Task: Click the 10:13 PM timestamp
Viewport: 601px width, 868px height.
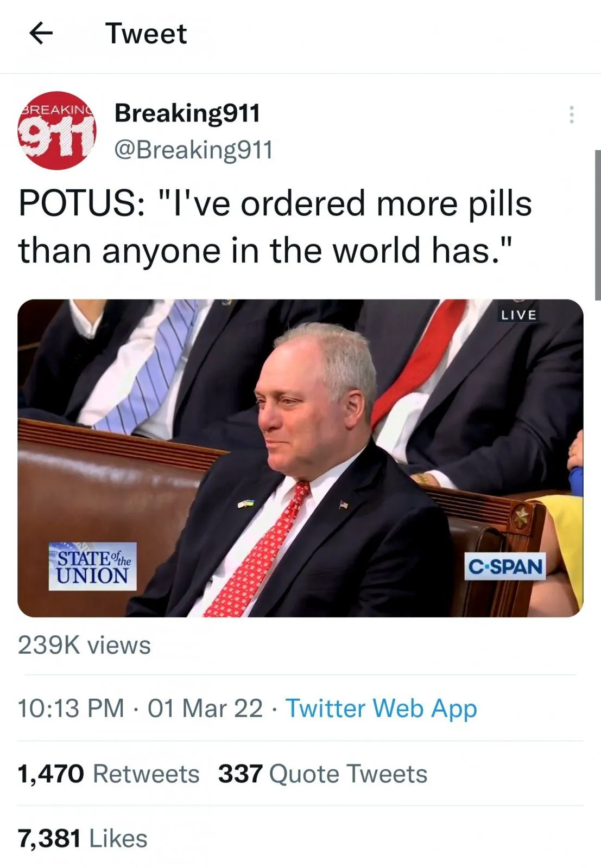Action: pos(71,709)
